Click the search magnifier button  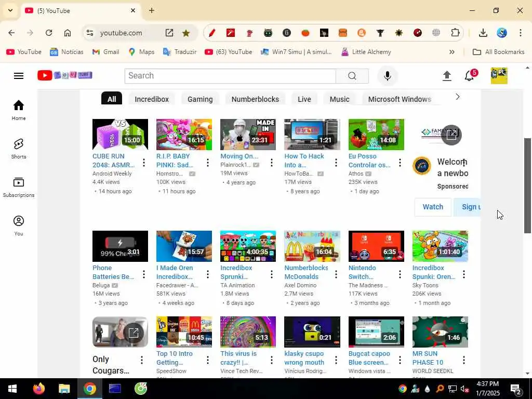[352, 76]
